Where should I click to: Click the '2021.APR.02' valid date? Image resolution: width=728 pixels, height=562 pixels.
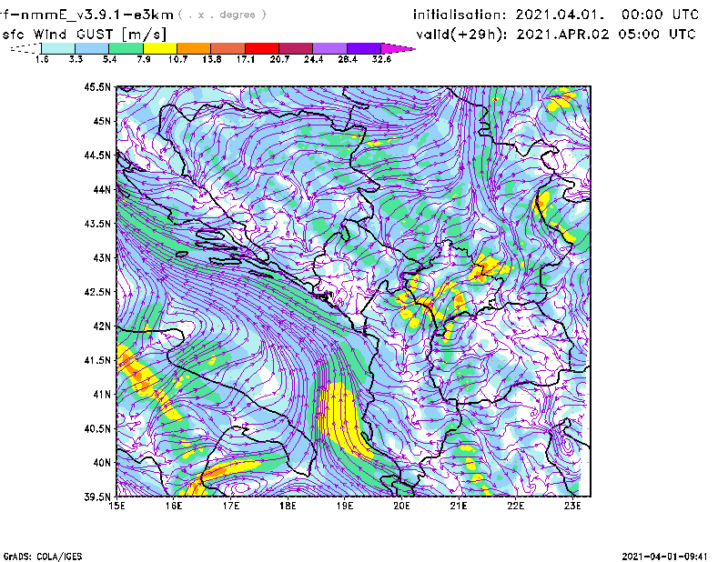coord(562,35)
